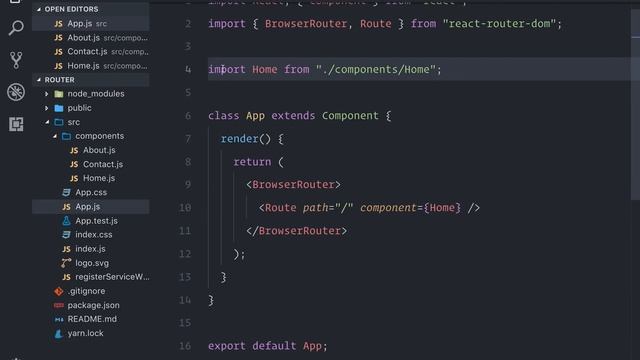The width and height of the screenshot is (640, 360).
Task: Click render() on line 7
Action: pyautogui.click(x=245, y=139)
